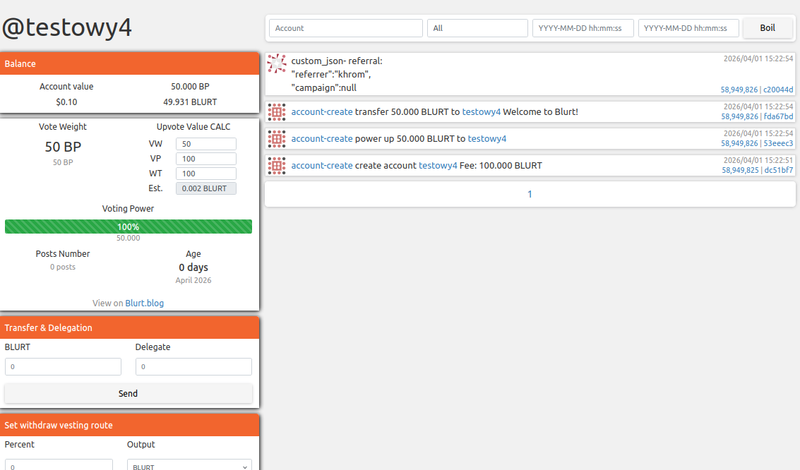This screenshot has height=470, width=800.
Task: Click the first date-time filter field
Action: point(583,28)
